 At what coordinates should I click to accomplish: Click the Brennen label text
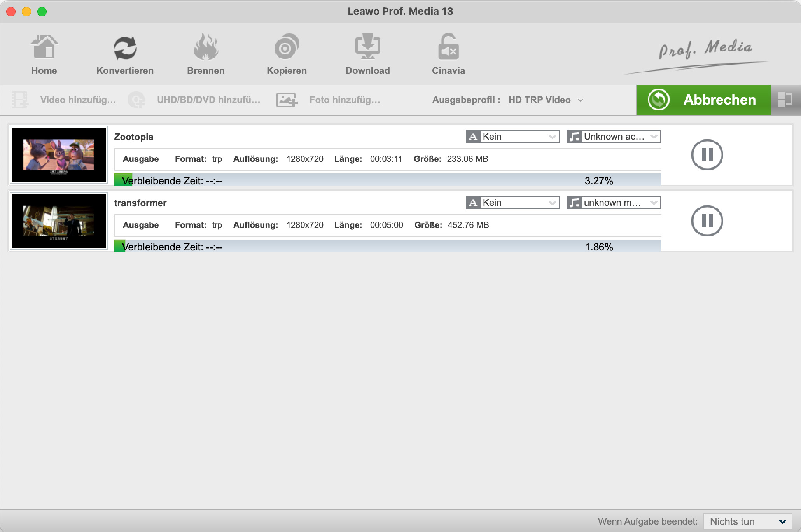pyautogui.click(x=206, y=71)
